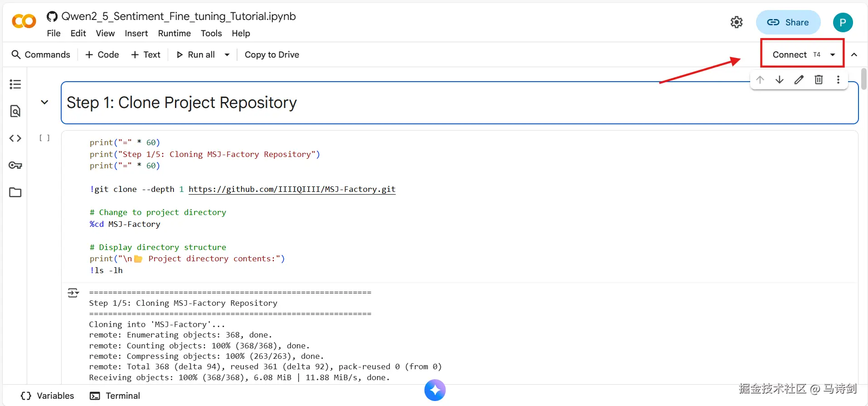Open the code snippets sidebar icon
Screen dimensions: 868x406
coord(15,138)
